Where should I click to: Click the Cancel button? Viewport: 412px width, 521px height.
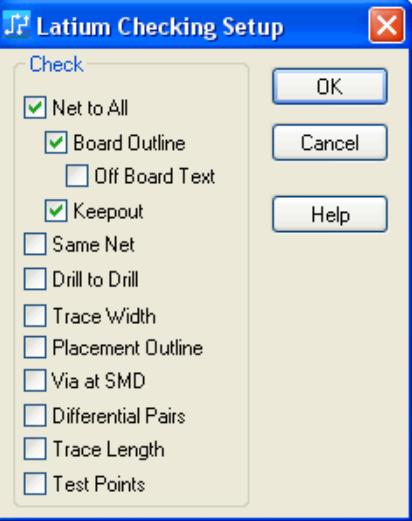[x=330, y=143]
